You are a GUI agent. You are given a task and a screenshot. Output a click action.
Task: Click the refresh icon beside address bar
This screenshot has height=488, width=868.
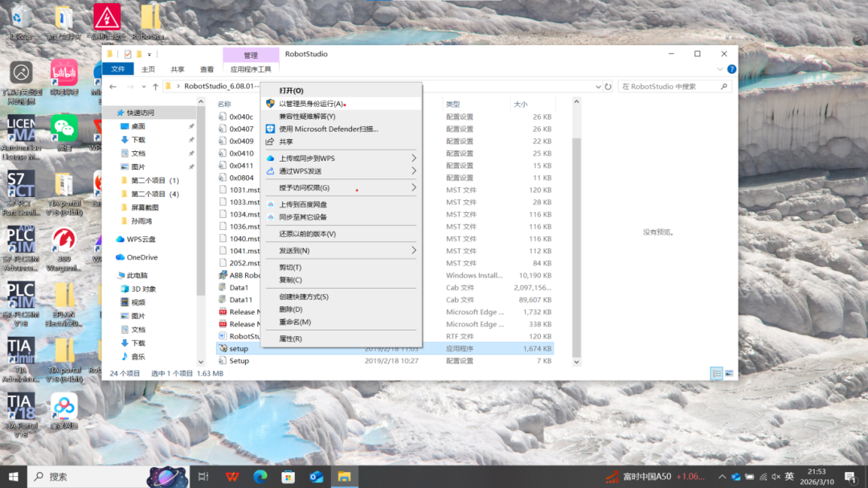tap(608, 87)
